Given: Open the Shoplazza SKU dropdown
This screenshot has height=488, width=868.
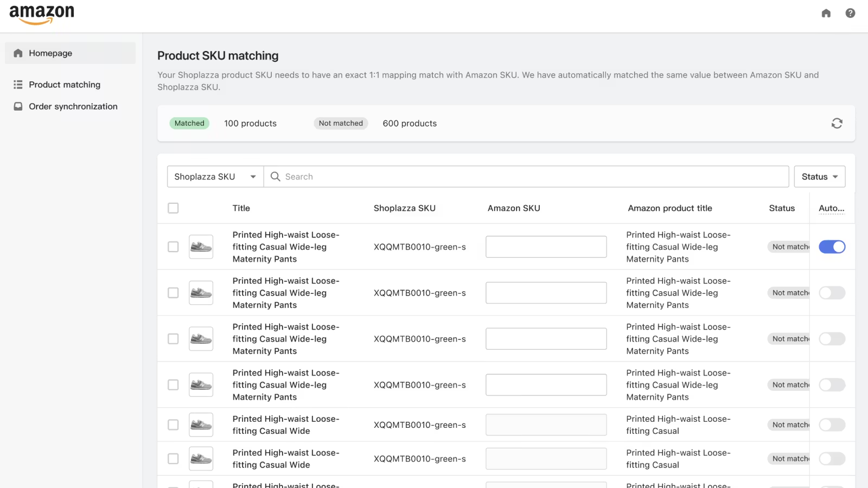Looking at the screenshot, I should click(x=215, y=177).
